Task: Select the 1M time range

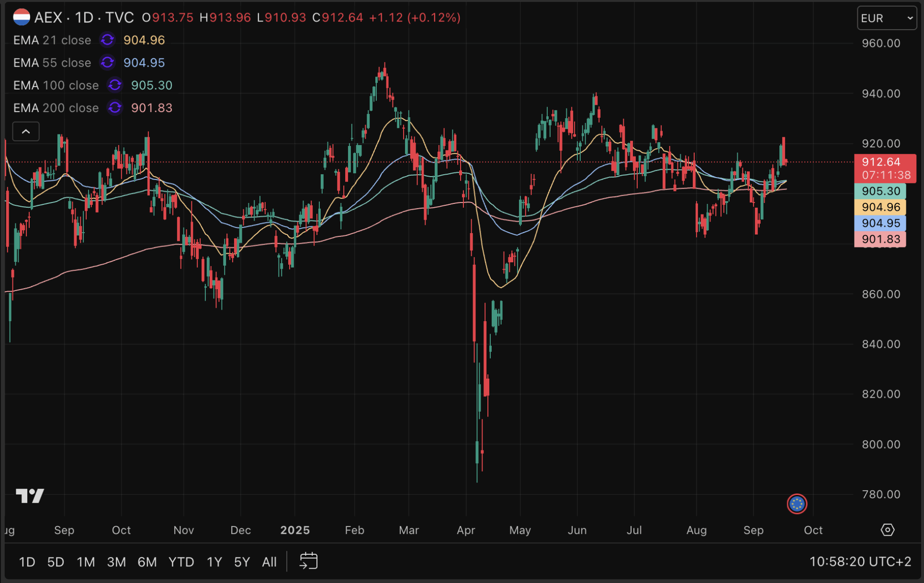Action: tap(86, 561)
